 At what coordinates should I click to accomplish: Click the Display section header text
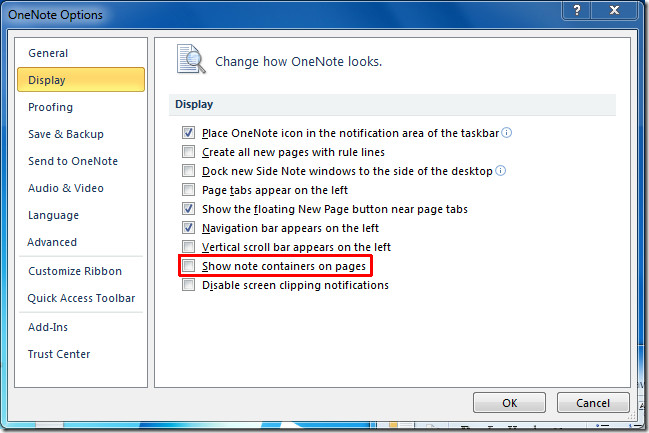pos(194,104)
